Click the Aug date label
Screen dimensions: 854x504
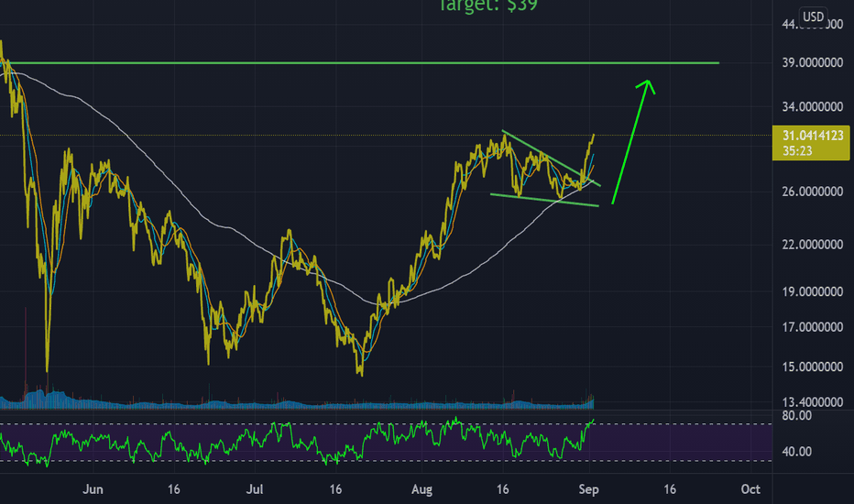coord(422,489)
